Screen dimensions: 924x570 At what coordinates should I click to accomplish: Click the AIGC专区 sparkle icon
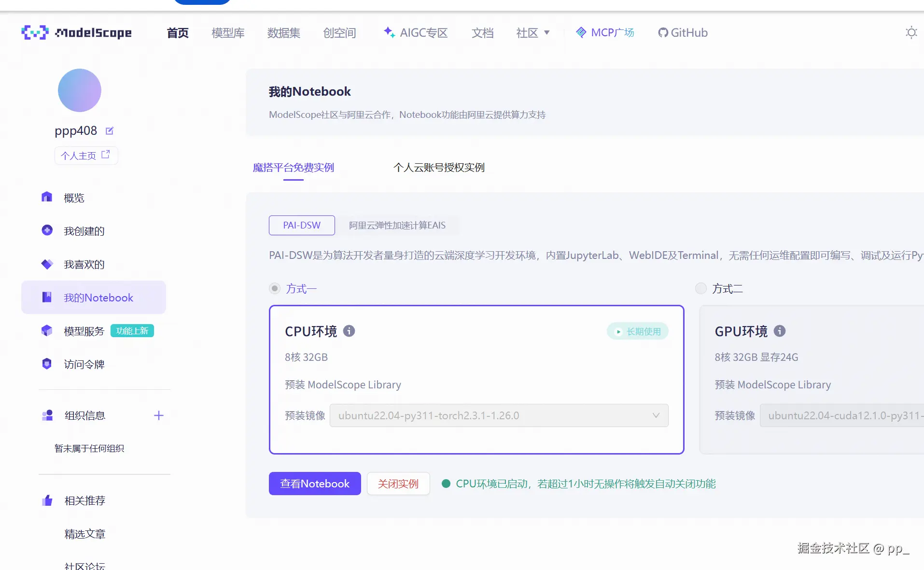pos(389,32)
